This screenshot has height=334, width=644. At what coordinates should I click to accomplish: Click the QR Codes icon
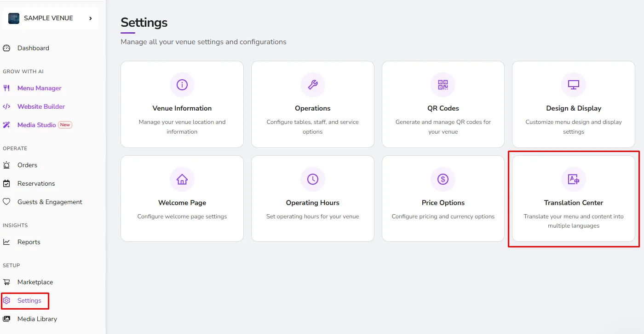[x=443, y=85]
